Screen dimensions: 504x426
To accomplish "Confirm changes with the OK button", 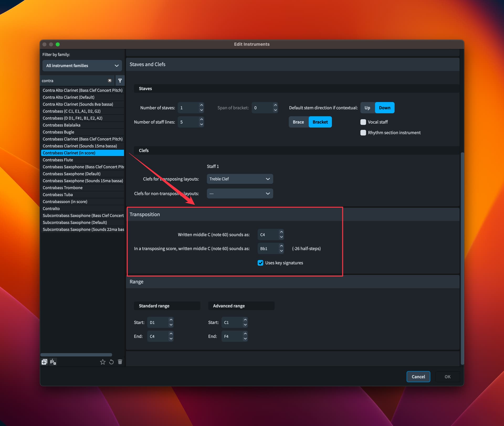I will point(447,376).
